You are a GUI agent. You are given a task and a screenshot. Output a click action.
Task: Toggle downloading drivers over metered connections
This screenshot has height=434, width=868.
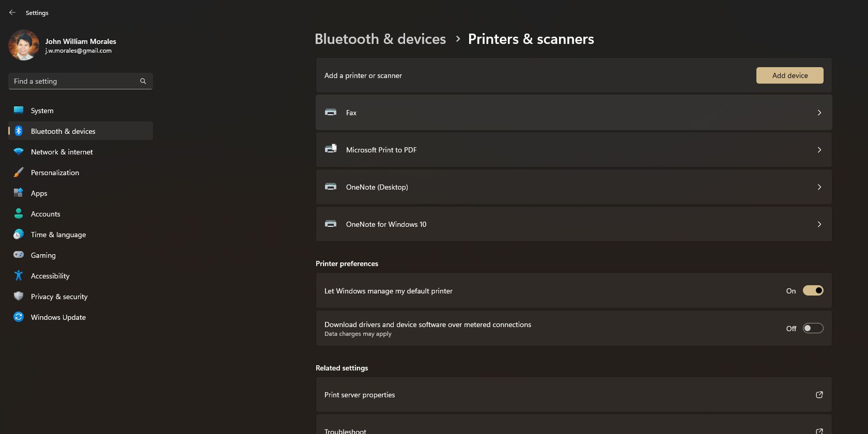point(813,328)
